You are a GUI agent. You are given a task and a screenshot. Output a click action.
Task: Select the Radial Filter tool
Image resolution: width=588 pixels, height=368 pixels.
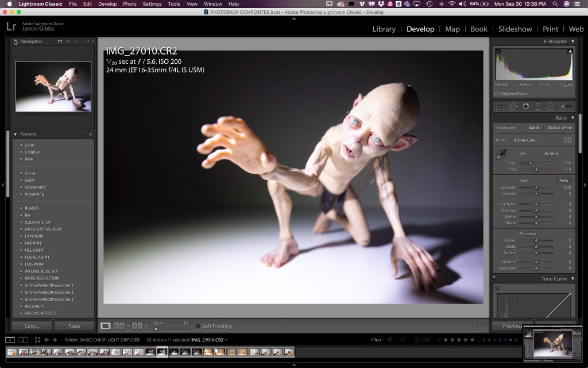[x=550, y=106]
